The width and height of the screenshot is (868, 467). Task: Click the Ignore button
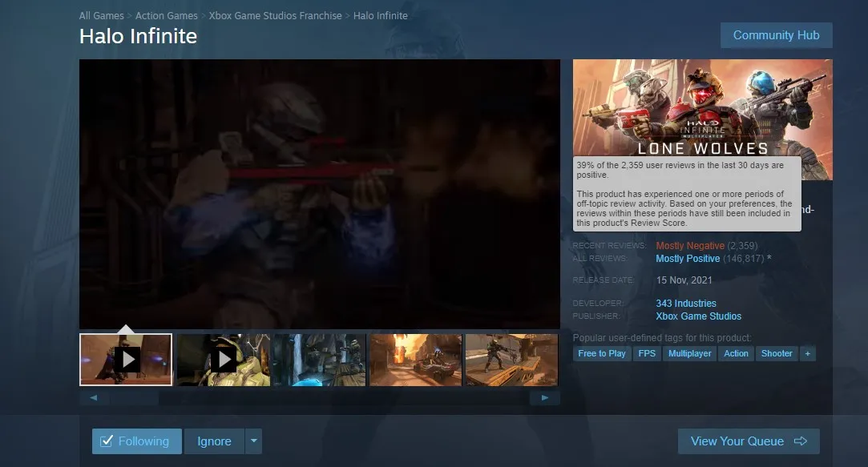[x=214, y=441]
